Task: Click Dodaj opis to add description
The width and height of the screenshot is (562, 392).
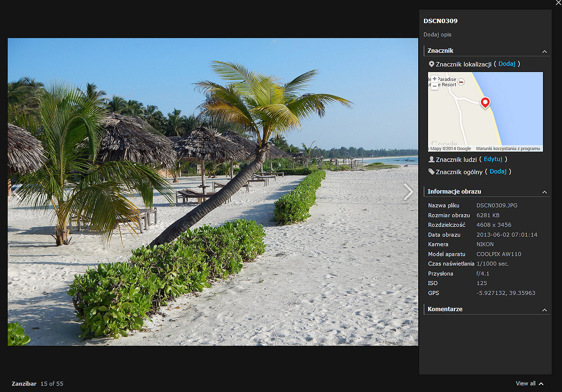Action: pyautogui.click(x=437, y=35)
